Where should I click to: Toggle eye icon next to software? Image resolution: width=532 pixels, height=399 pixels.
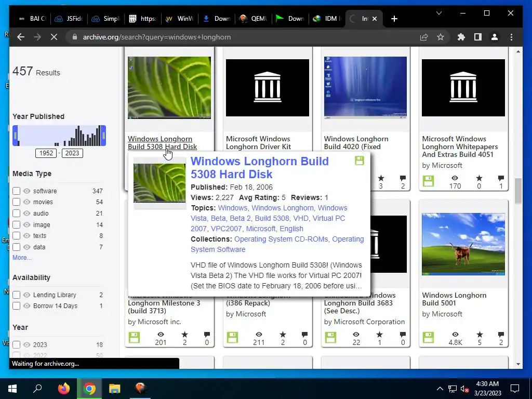tap(27, 191)
